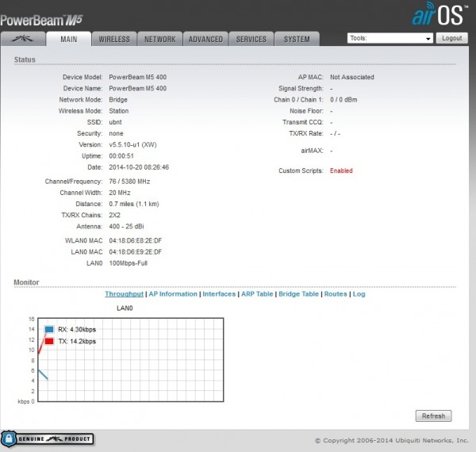The height and width of the screenshot is (452, 476).
Task: Click the Security value none
Action: pyautogui.click(x=116, y=133)
